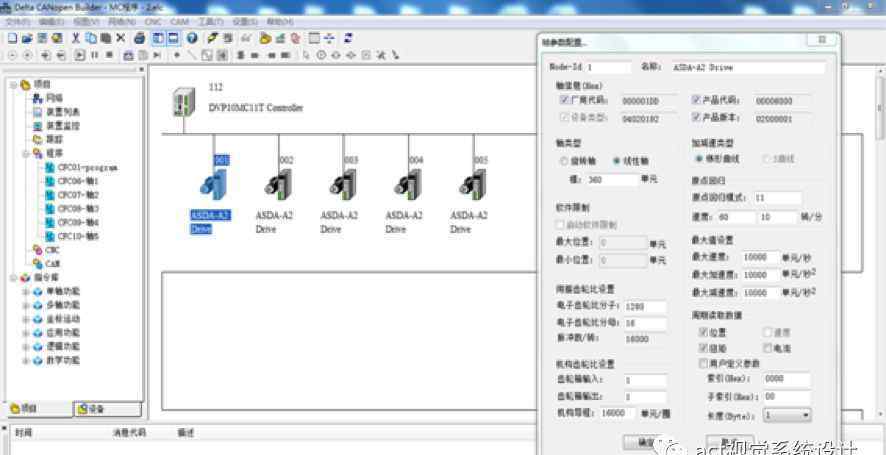Viewport: 886px width, 455px height.
Task: Open the CNC menu
Action: point(153,21)
